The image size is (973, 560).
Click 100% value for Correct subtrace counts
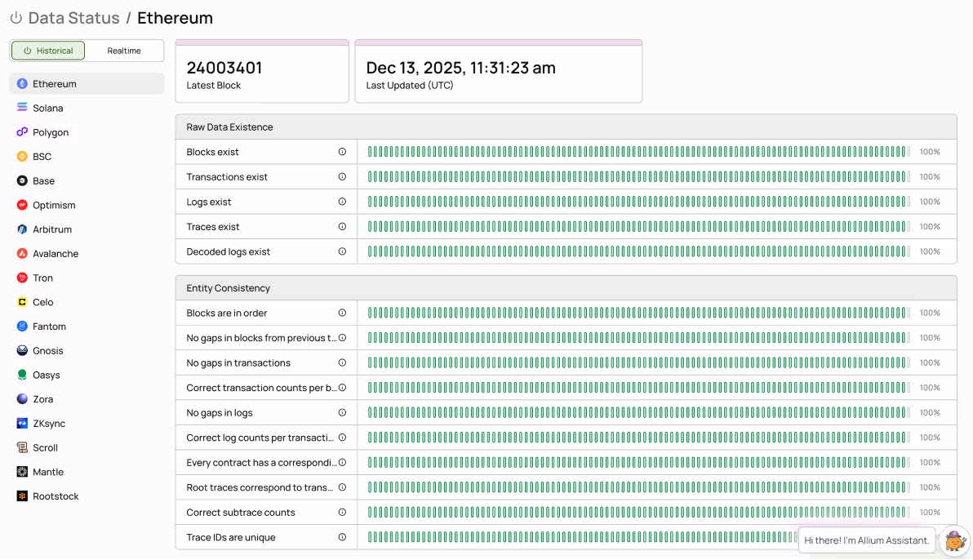pyautogui.click(x=930, y=512)
